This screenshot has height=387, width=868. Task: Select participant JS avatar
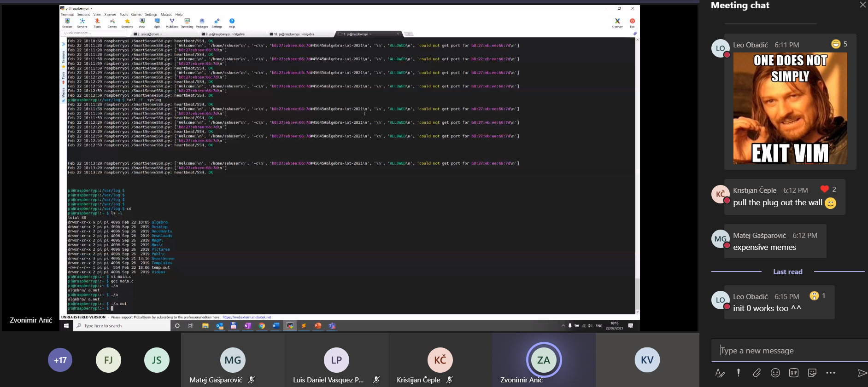click(x=157, y=360)
